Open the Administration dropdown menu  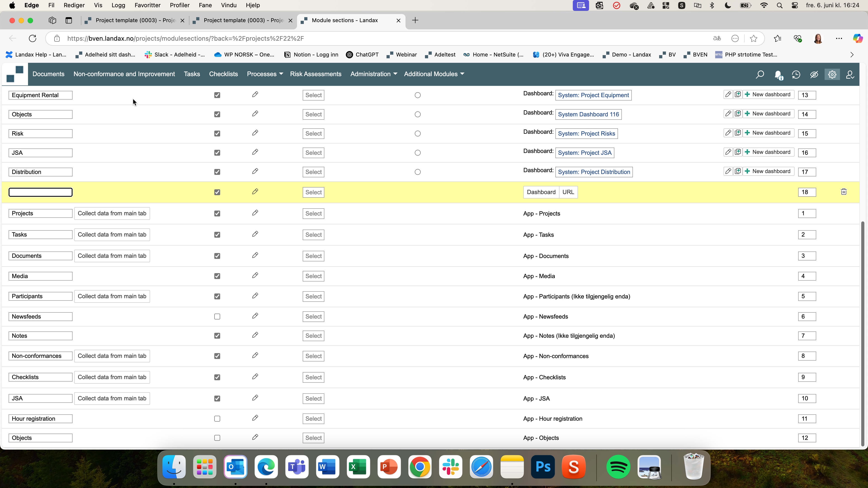click(x=373, y=74)
